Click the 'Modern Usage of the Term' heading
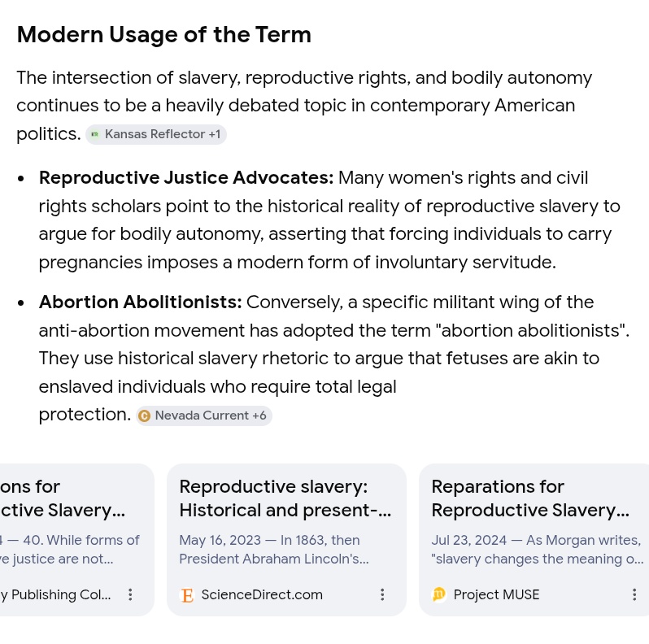 pyautogui.click(x=164, y=35)
